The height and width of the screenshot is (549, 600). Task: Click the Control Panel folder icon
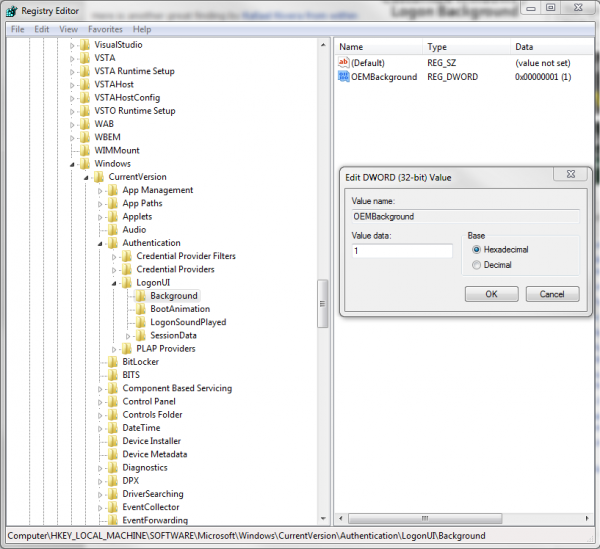(113, 402)
